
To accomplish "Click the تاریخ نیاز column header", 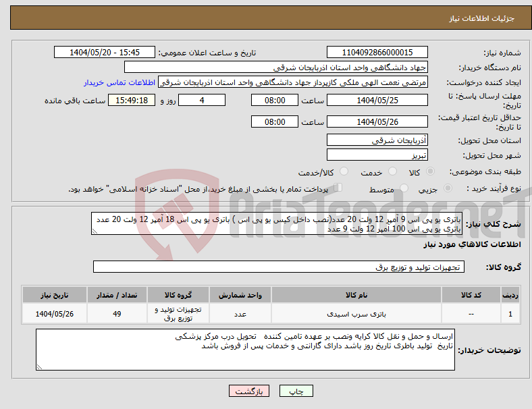I will click(55, 295).
